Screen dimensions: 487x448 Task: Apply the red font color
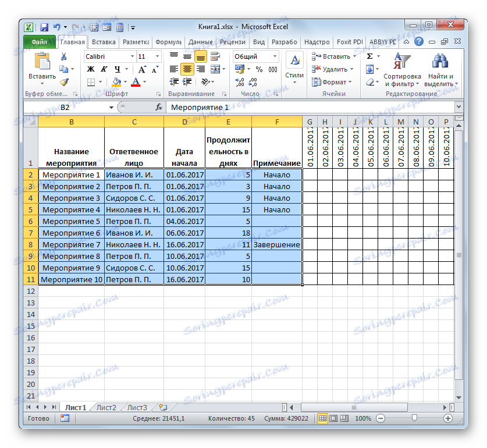pyautogui.click(x=136, y=82)
